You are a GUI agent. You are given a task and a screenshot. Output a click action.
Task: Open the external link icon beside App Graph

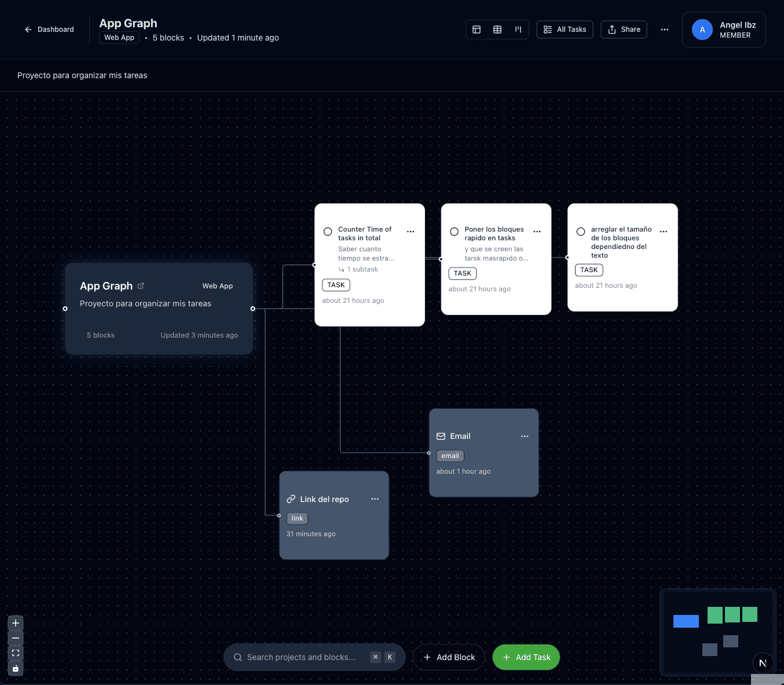pos(141,286)
